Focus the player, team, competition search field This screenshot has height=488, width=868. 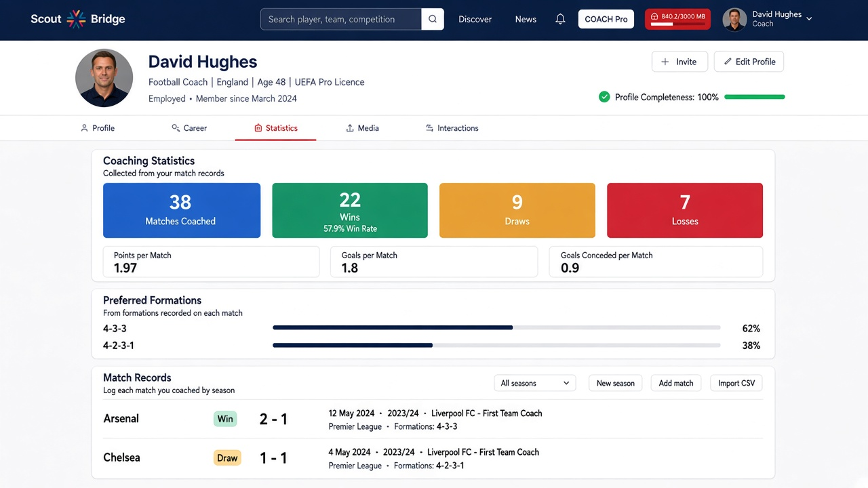pyautogui.click(x=341, y=19)
